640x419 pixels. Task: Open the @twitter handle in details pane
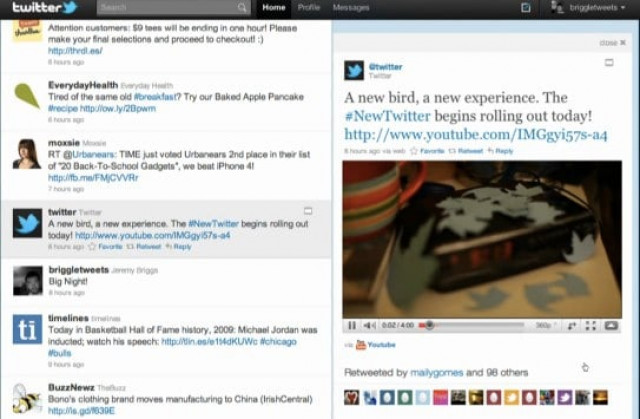click(385, 67)
